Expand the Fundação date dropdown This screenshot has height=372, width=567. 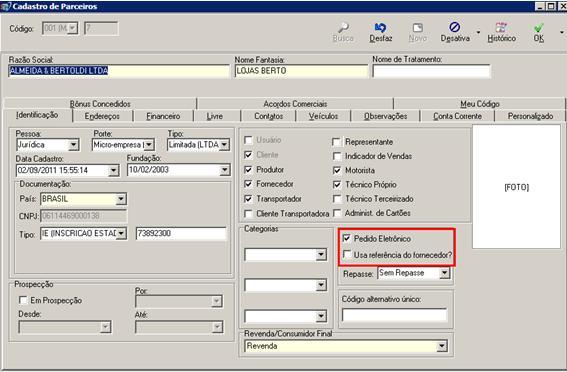pyautogui.click(x=225, y=170)
